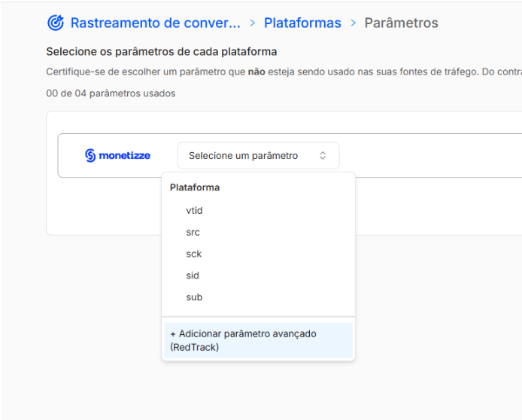Go back to the Plataformas breadcrumb

[x=302, y=23]
